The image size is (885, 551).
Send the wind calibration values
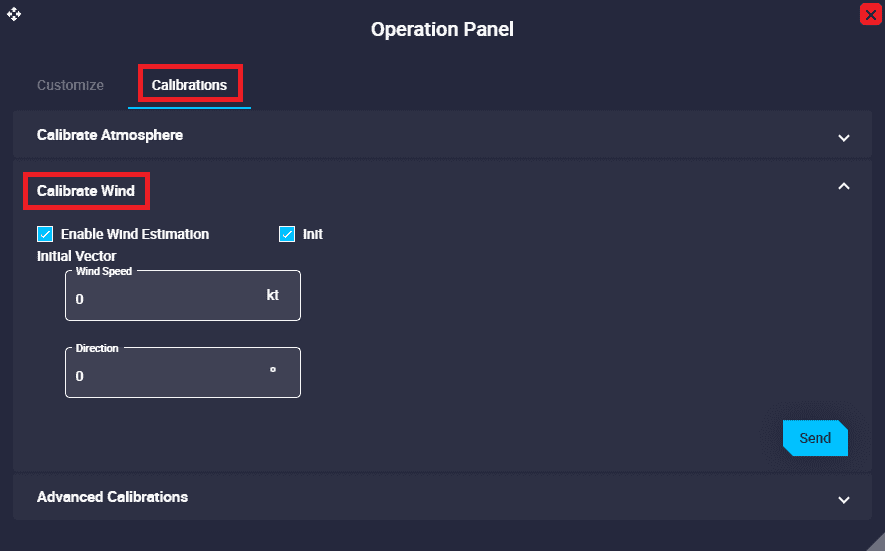point(815,438)
